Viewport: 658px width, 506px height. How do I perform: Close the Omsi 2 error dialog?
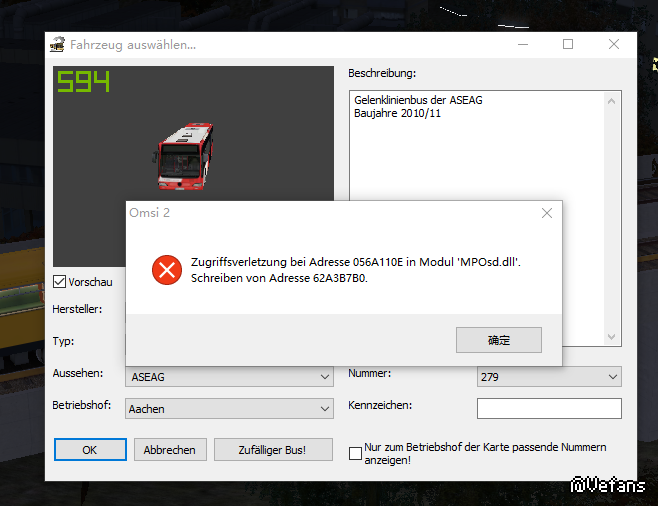[x=547, y=213]
